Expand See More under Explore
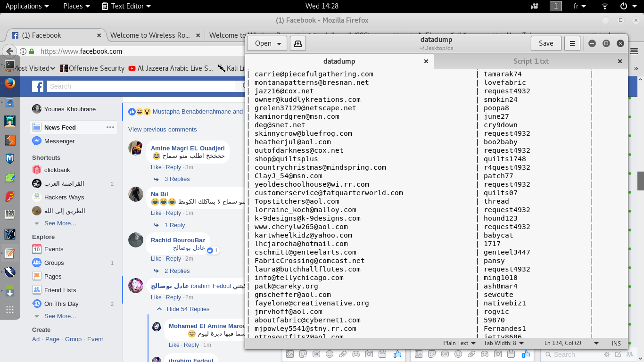 (60, 316)
